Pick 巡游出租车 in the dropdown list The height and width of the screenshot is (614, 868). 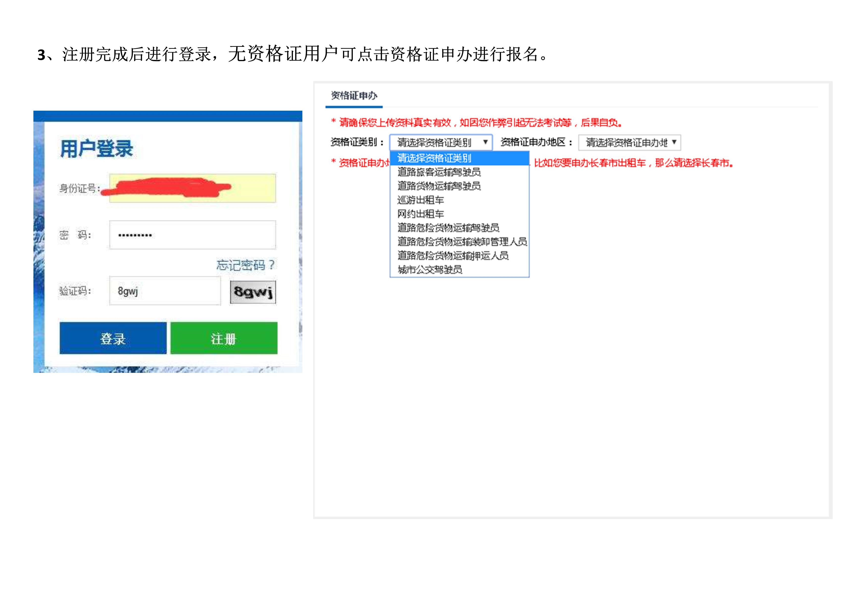pyautogui.click(x=420, y=200)
